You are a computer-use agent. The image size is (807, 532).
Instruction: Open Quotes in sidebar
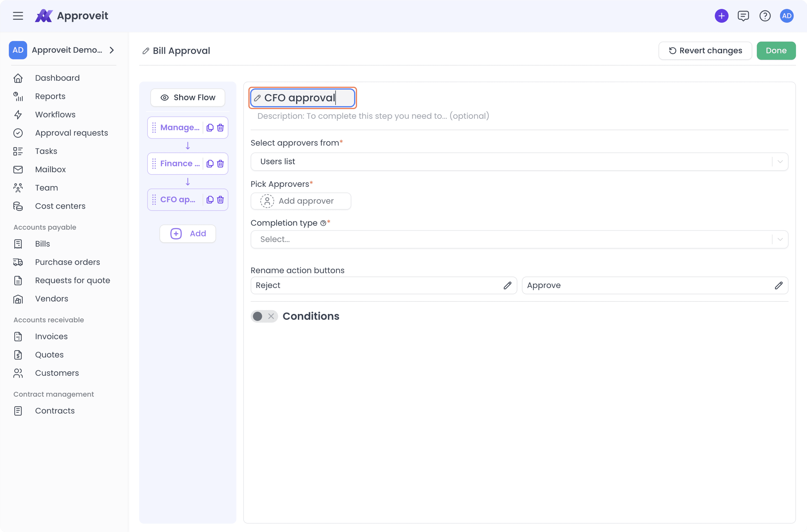[49, 355]
